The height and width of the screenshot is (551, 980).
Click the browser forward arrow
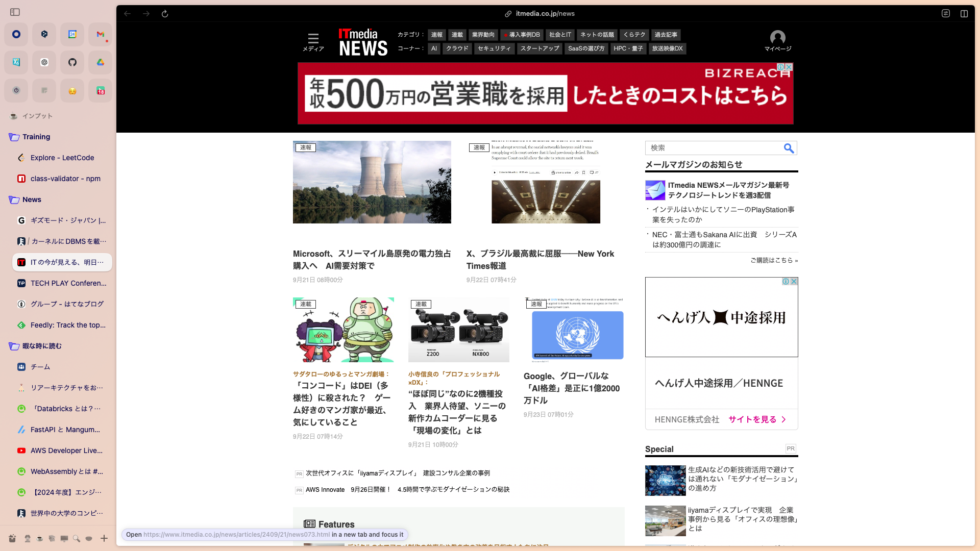tap(146, 14)
